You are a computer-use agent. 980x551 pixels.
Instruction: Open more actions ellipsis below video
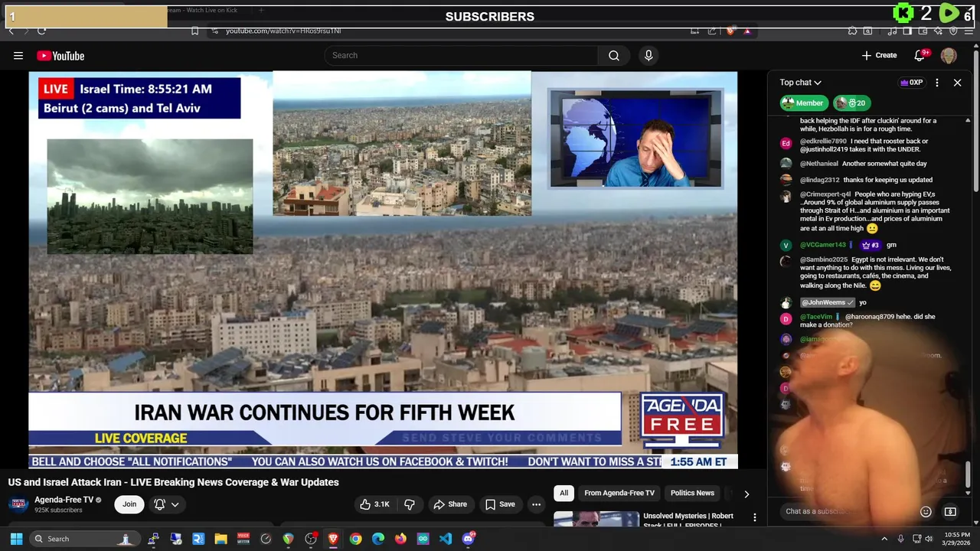536,504
